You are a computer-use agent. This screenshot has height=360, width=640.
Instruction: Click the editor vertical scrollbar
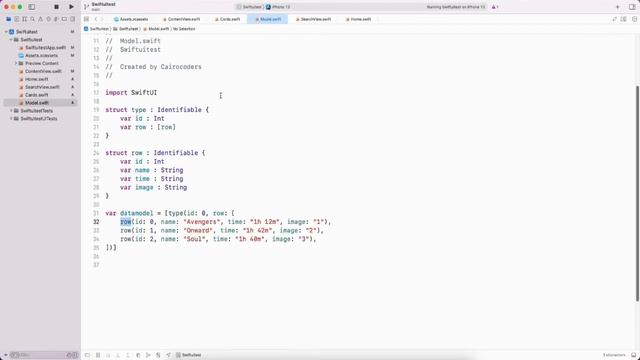pos(637,193)
